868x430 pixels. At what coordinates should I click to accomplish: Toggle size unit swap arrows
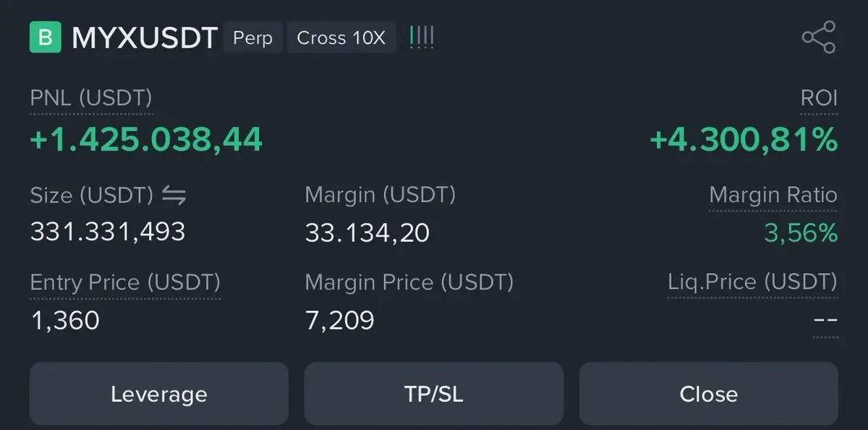coord(174,195)
